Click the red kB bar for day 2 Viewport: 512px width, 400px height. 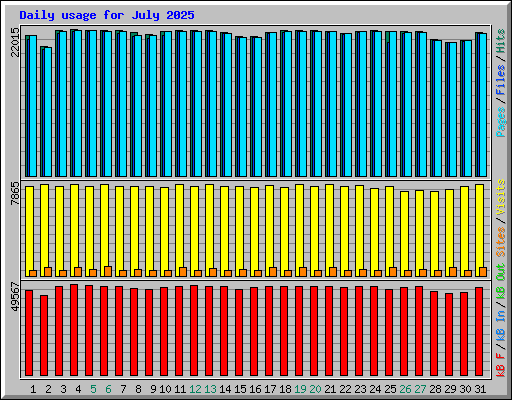44,335
